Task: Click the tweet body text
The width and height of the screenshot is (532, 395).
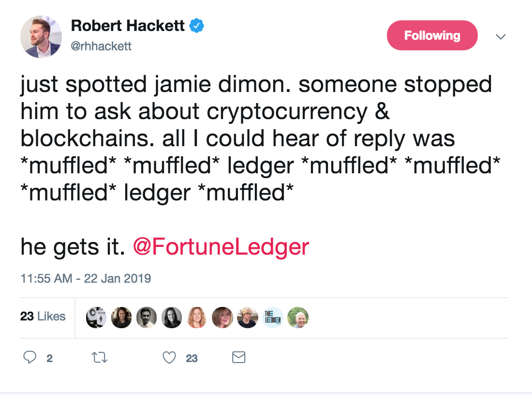Action: click(x=256, y=139)
